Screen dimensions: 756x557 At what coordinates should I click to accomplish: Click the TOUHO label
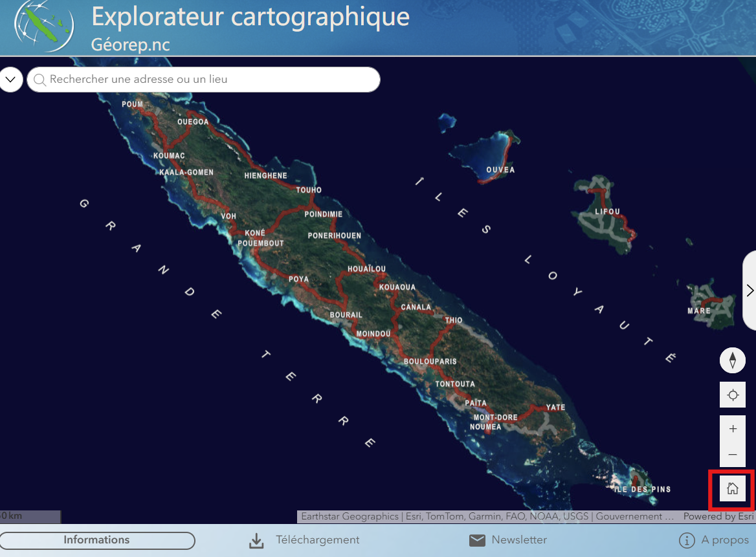click(x=309, y=190)
